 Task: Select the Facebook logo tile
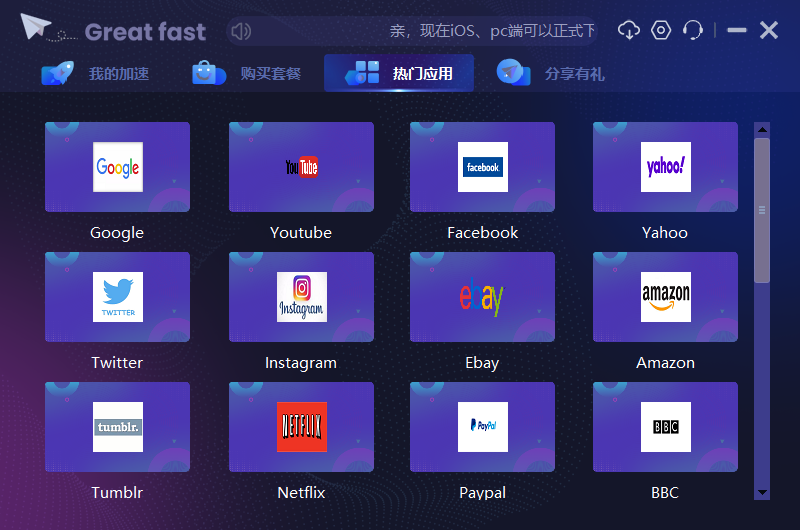[482, 167]
